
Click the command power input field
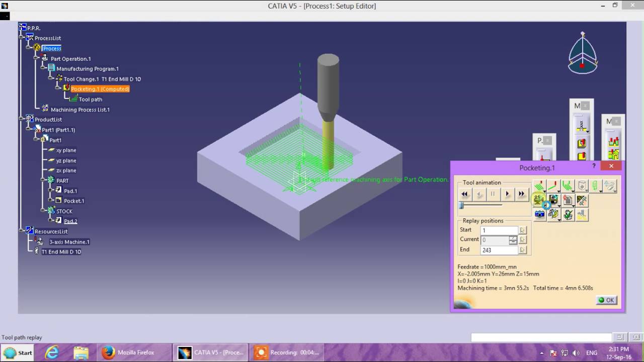click(x=541, y=337)
